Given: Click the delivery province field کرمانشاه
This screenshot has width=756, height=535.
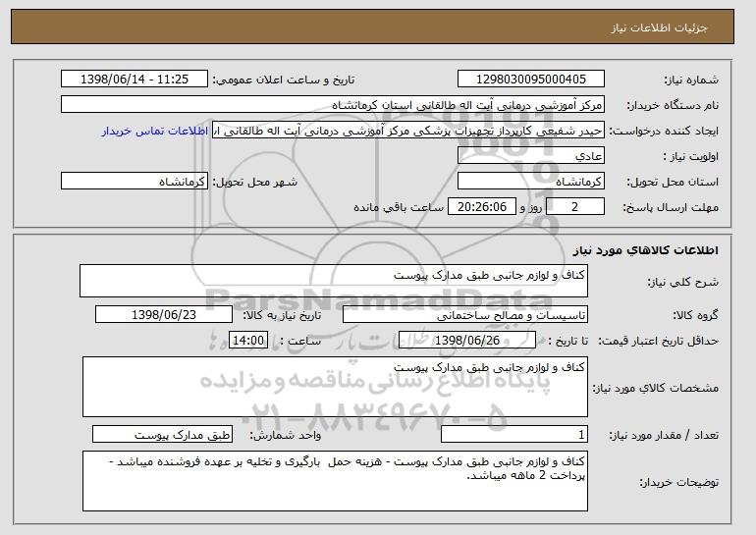Looking at the screenshot, I should pos(531,182).
